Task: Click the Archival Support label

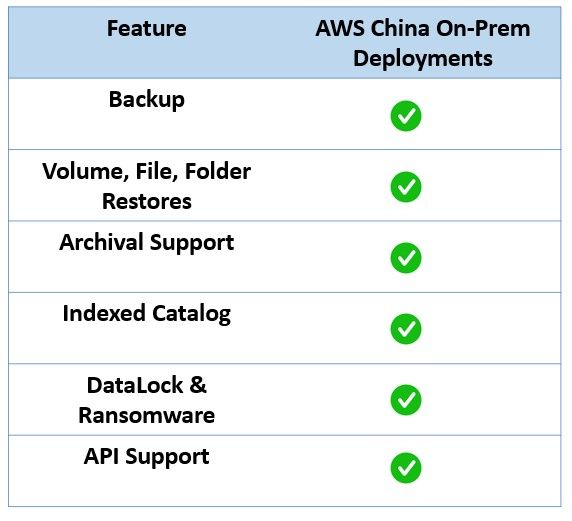Action: [147, 243]
